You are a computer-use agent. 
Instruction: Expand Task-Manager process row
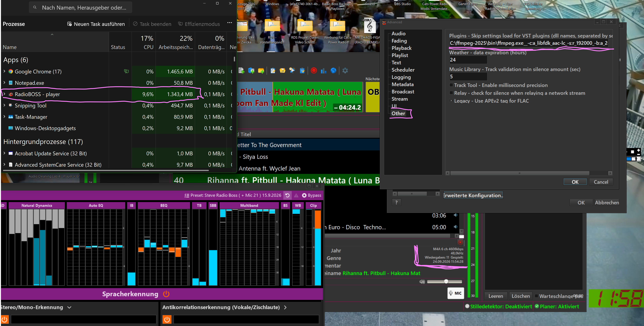[4, 117]
